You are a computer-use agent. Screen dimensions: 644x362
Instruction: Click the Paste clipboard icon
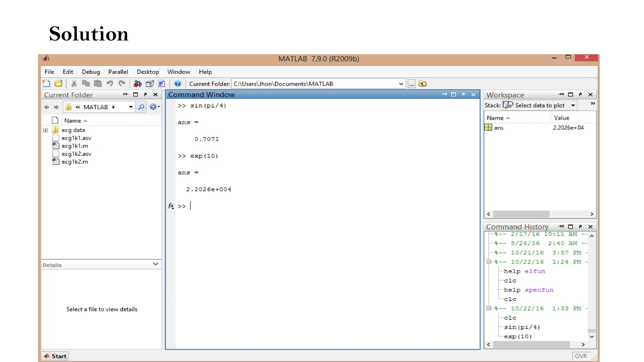point(98,84)
